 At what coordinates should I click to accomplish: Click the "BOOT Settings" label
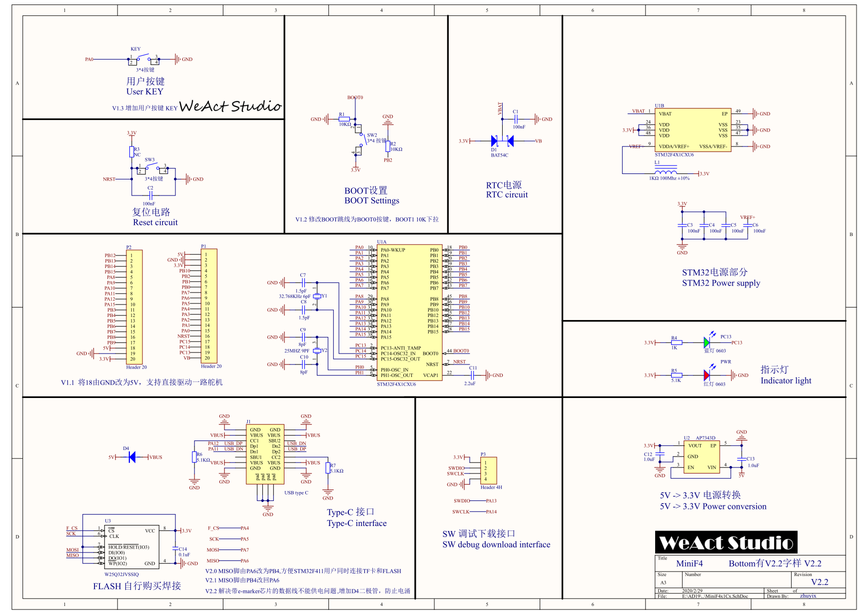click(372, 200)
